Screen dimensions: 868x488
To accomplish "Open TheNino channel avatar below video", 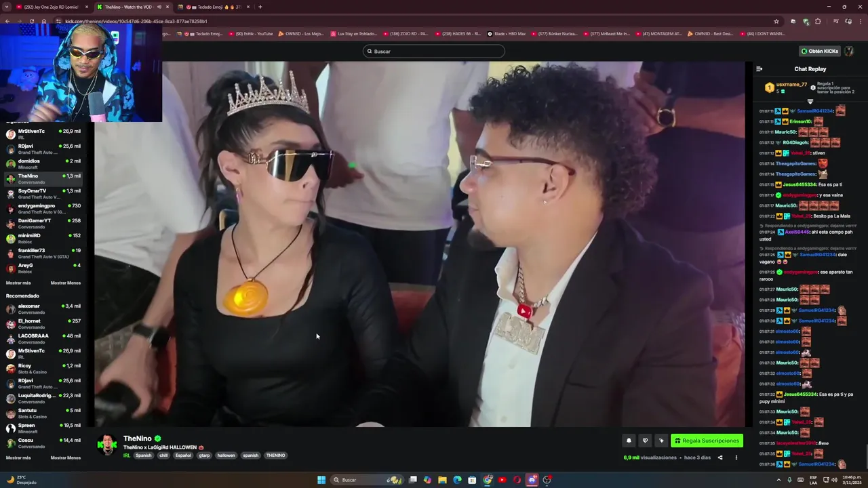I will tap(106, 445).
